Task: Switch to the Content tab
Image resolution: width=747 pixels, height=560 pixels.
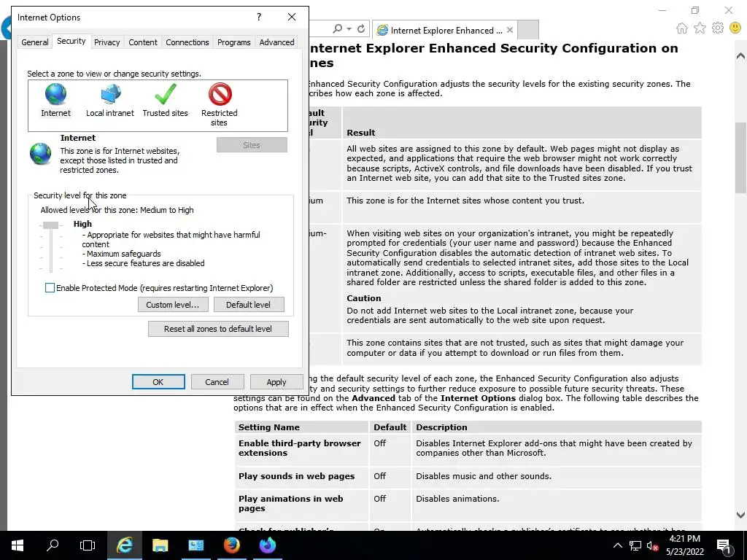Action: tap(142, 42)
